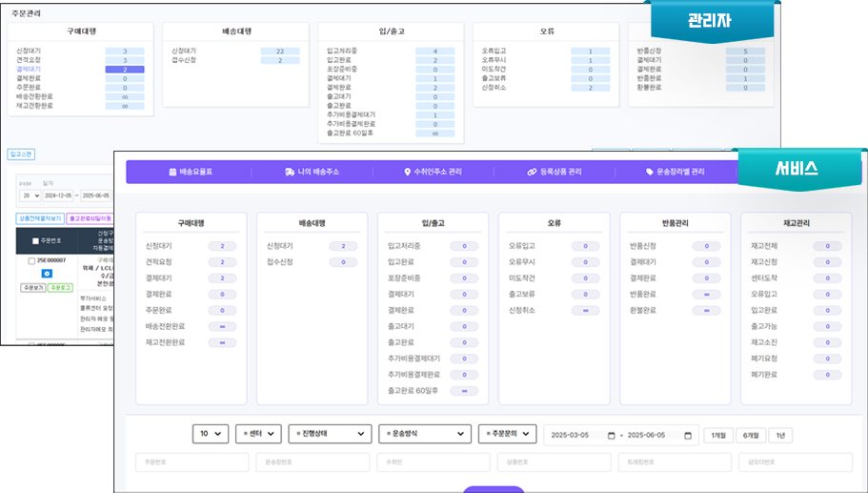
Task: Click the 트래킹번호 search input field
Action: pyautogui.click(x=675, y=462)
